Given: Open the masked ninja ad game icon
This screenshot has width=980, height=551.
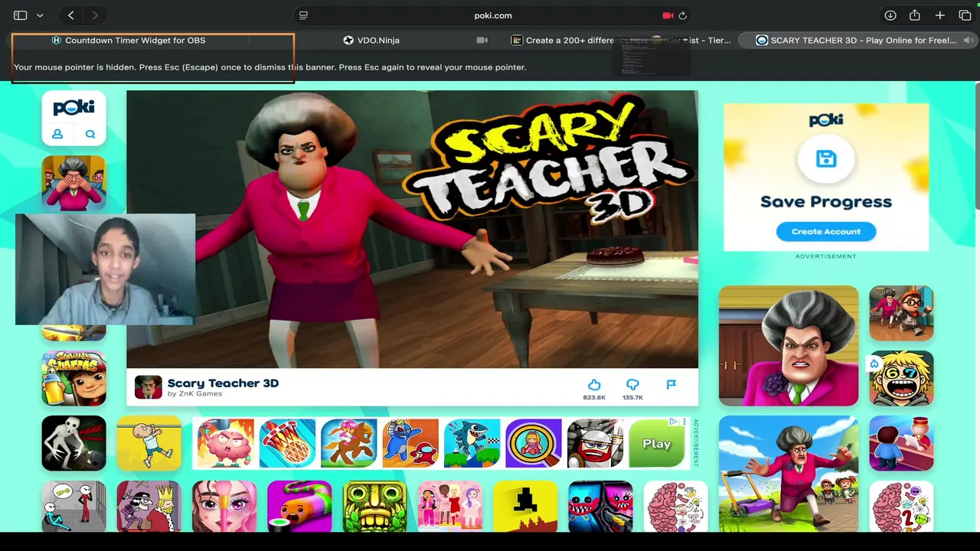Looking at the screenshot, I should click(x=595, y=443).
